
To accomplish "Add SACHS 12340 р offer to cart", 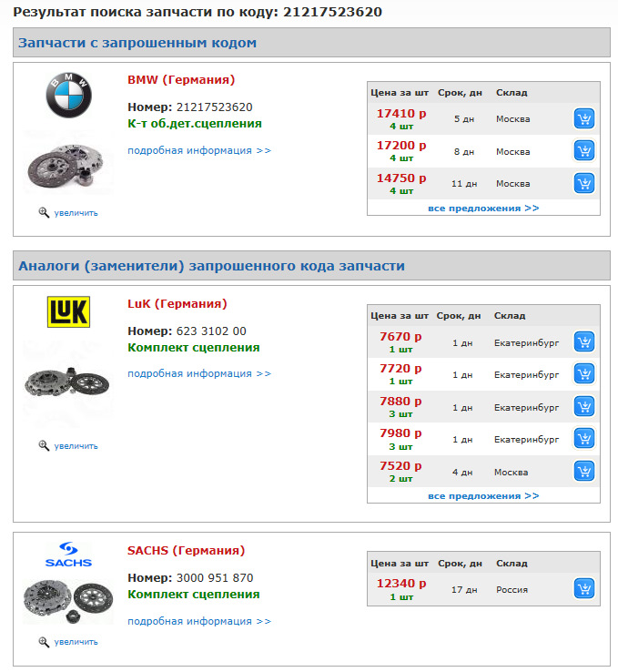I will (584, 588).
